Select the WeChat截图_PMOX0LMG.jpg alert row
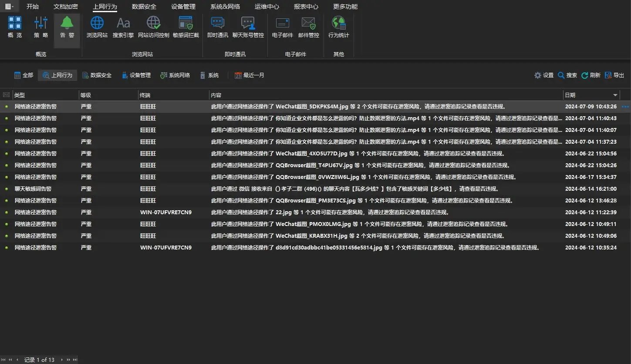Screen dimensions: 631x364 tap(315, 224)
